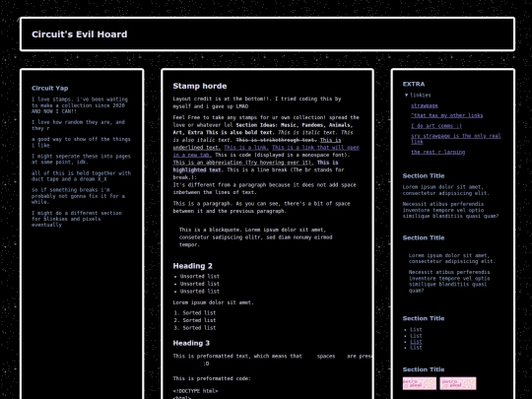Click the underlined List link in the sidebar
532x399 pixels.
pyautogui.click(x=416, y=342)
